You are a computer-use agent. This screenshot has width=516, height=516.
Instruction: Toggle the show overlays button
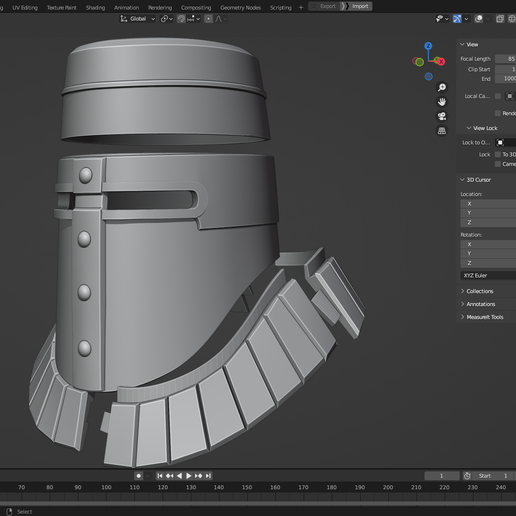[479, 19]
